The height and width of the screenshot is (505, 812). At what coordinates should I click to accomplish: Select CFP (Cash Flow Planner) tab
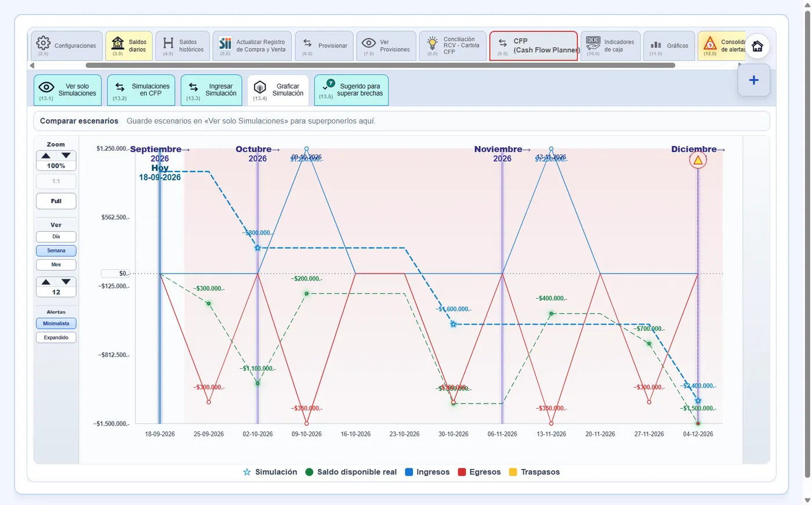[534, 46]
